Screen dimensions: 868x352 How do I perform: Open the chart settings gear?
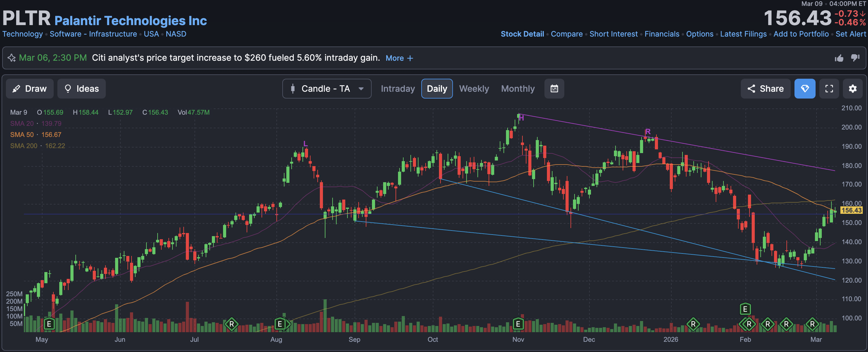(852, 89)
